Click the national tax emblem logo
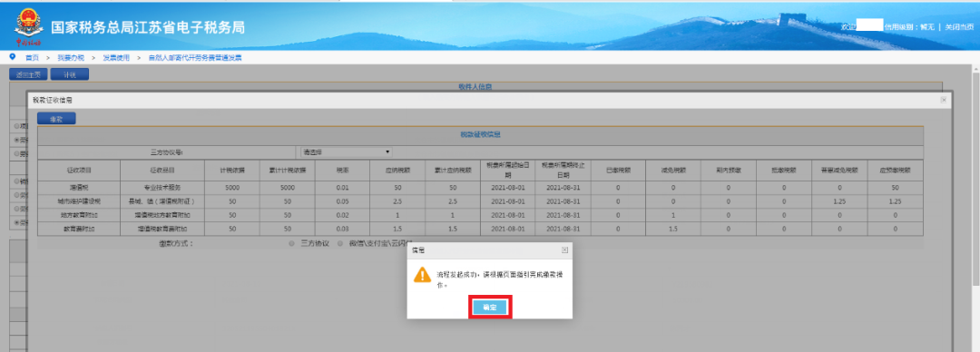Screen dimensions: 980x352 28,27
